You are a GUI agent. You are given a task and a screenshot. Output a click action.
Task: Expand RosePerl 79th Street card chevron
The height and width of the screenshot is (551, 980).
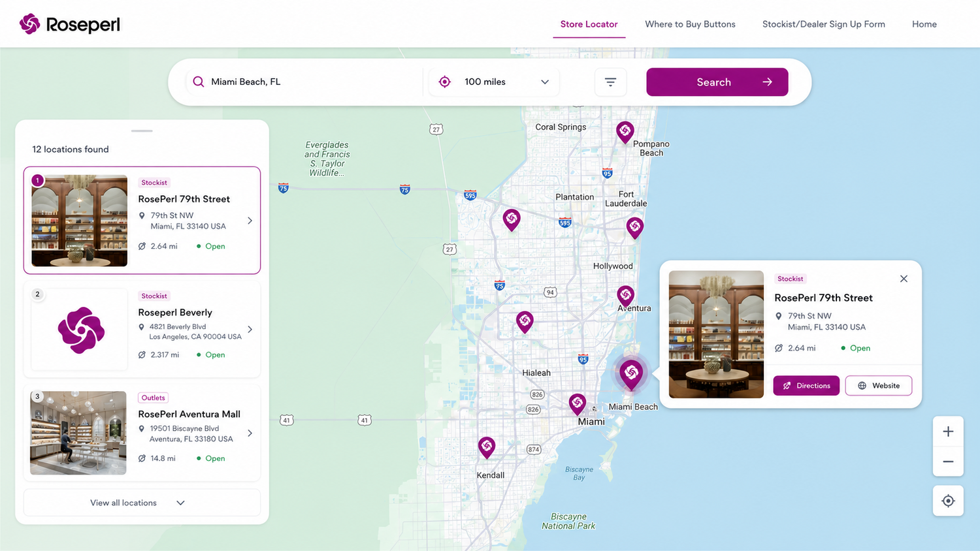tap(250, 221)
